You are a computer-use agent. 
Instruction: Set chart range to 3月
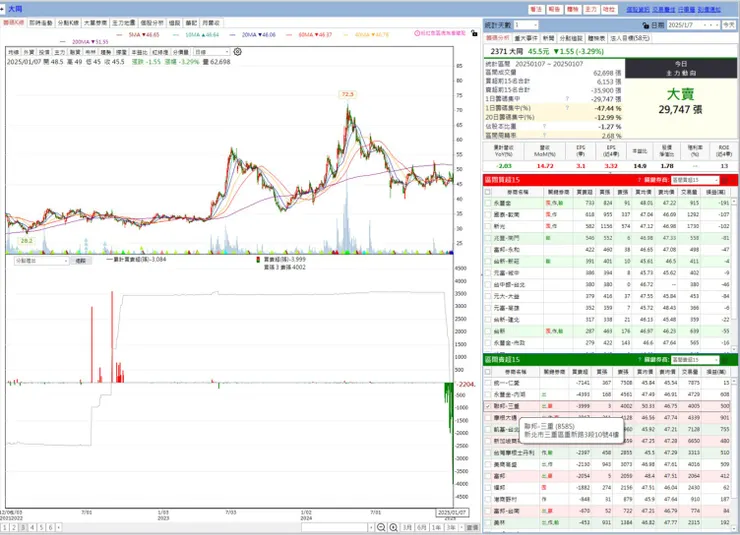(x=407, y=527)
